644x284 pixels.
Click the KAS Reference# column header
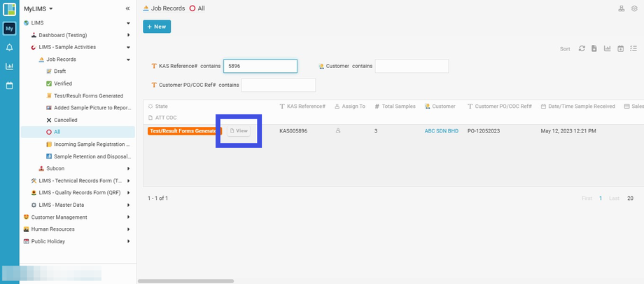coord(302,106)
